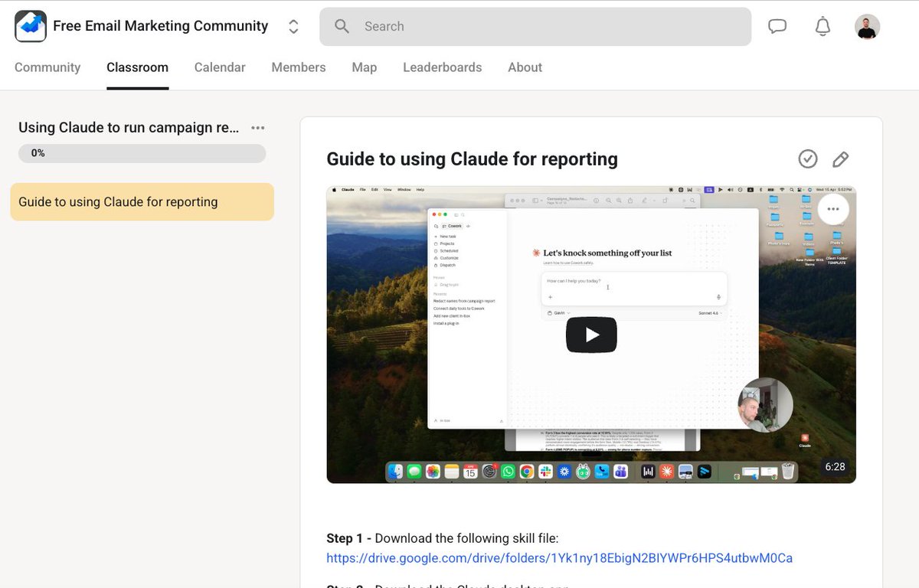Viewport: 919px width, 588px height.
Task: Click the 'Free Email Marketing Community' name
Action: pos(161,26)
